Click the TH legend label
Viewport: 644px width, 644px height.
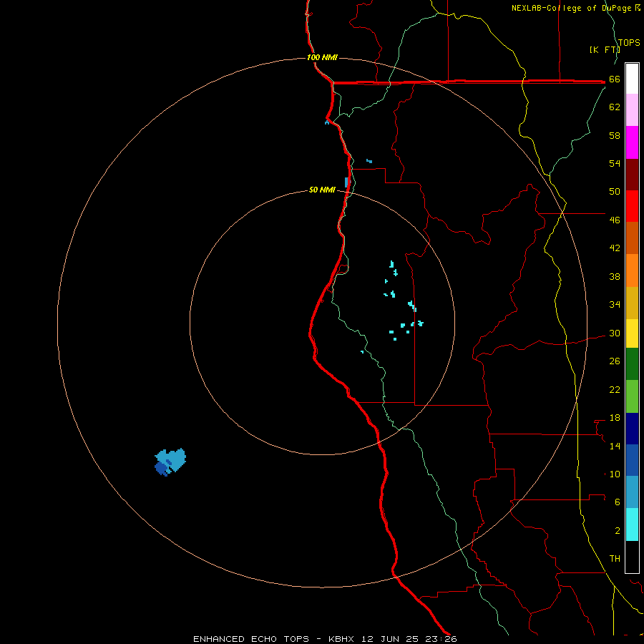click(615, 559)
